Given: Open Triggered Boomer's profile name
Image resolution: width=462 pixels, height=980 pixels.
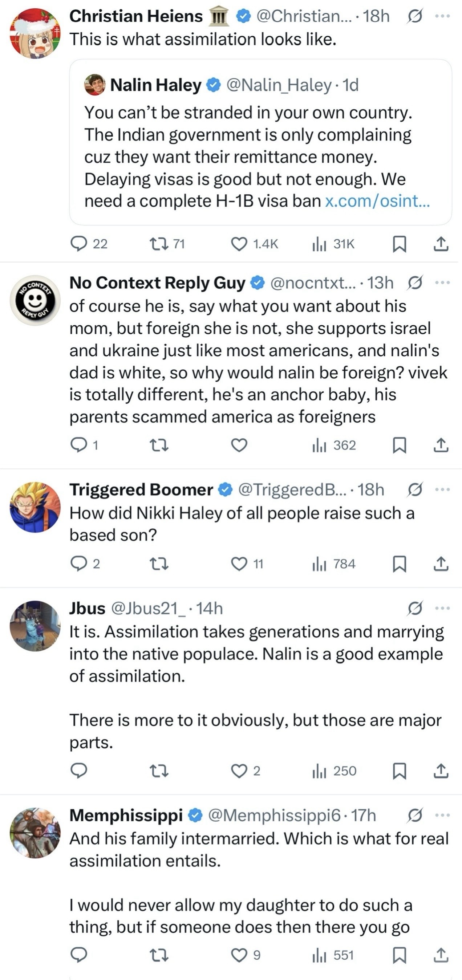Looking at the screenshot, I should (141, 490).
